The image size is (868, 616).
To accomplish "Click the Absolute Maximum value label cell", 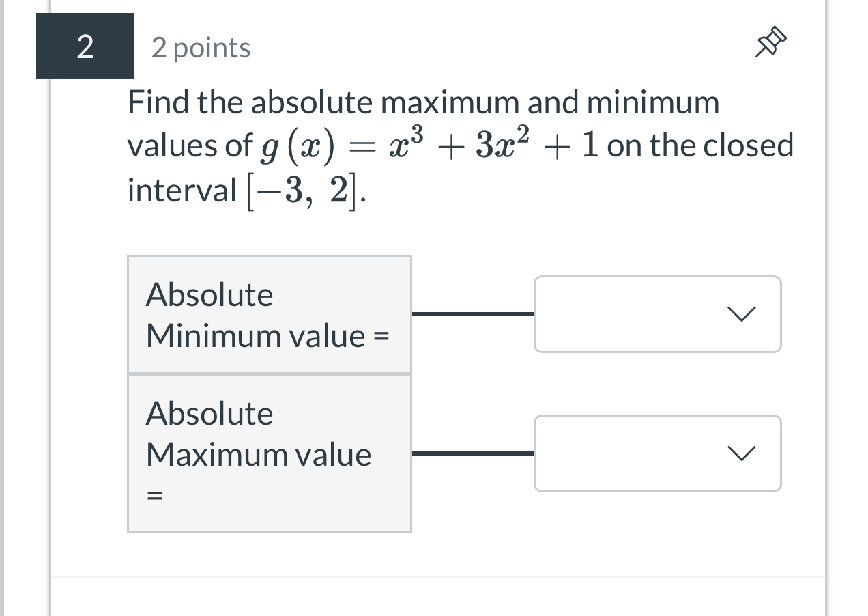I will 269,453.
